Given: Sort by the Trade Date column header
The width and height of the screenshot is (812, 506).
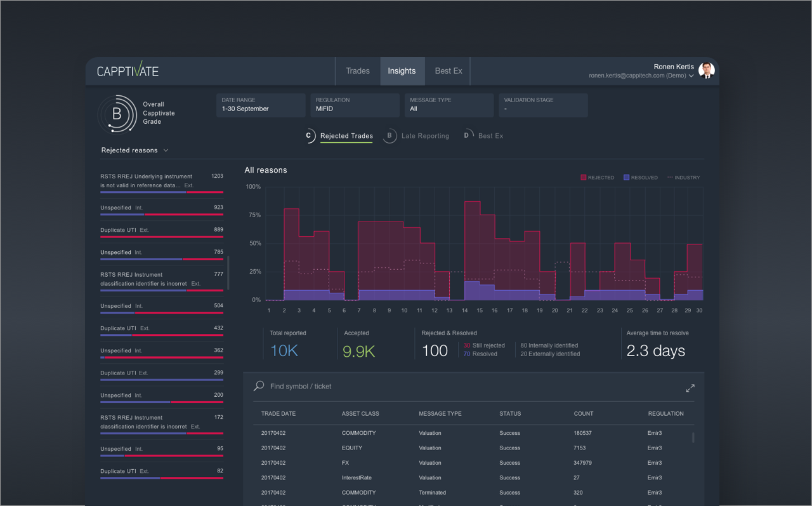Looking at the screenshot, I should pyautogui.click(x=278, y=414).
